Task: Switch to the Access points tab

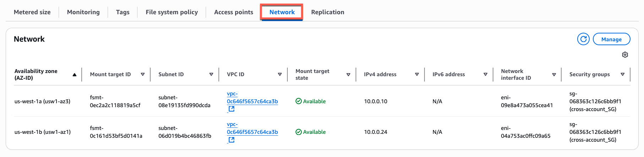Action: click(233, 12)
